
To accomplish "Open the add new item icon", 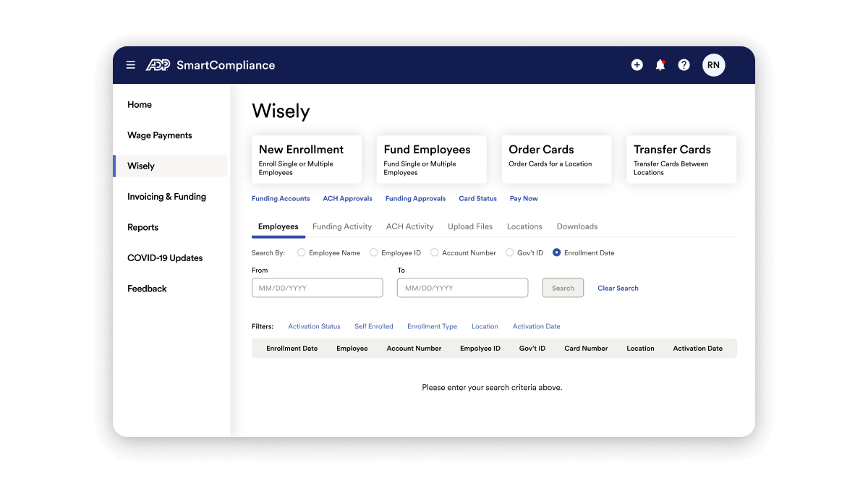I will (637, 64).
